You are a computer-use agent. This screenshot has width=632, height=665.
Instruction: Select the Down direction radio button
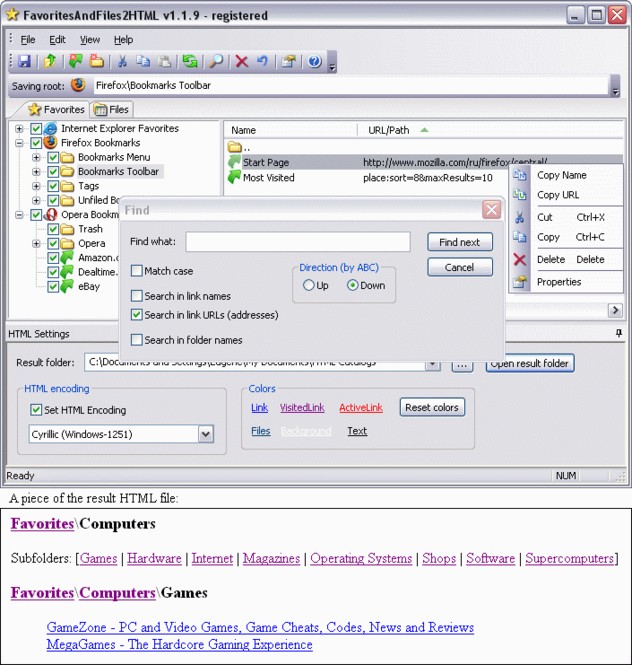click(352, 285)
